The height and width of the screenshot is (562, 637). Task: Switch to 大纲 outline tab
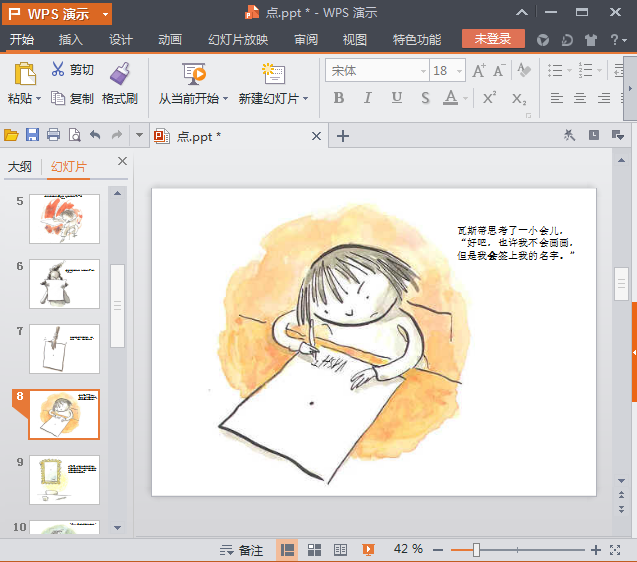coord(20,167)
